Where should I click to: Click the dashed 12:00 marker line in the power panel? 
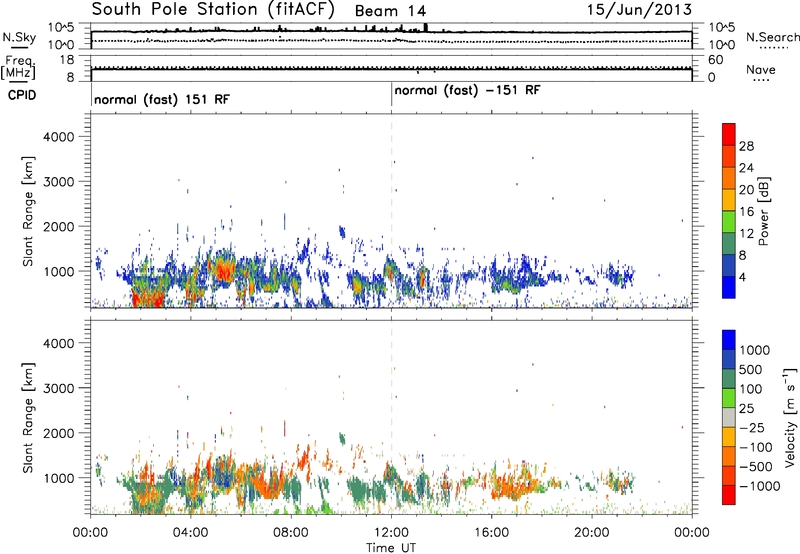click(391, 211)
